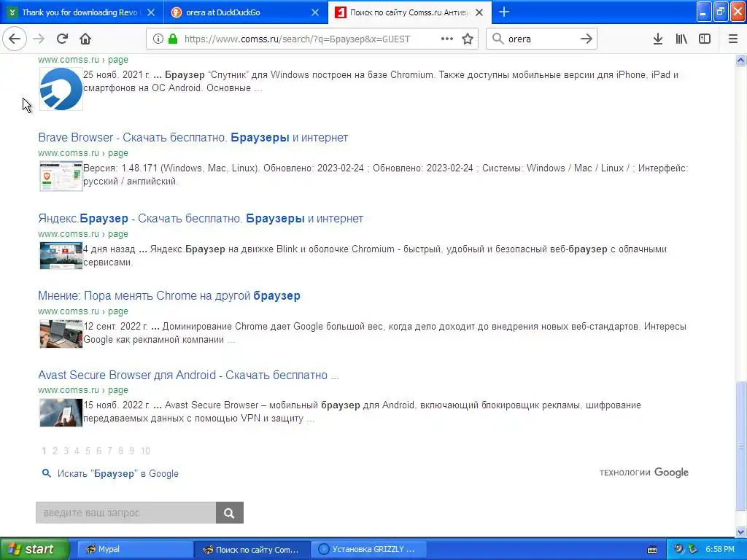
Task: Open the library bookmarks icon
Action: (681, 39)
